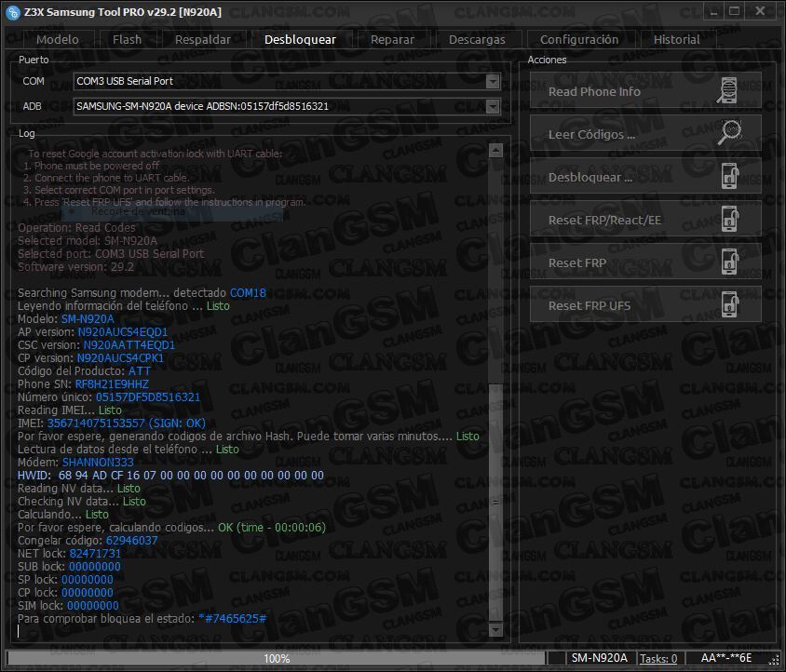Switch to the Modelo tab

(58, 40)
